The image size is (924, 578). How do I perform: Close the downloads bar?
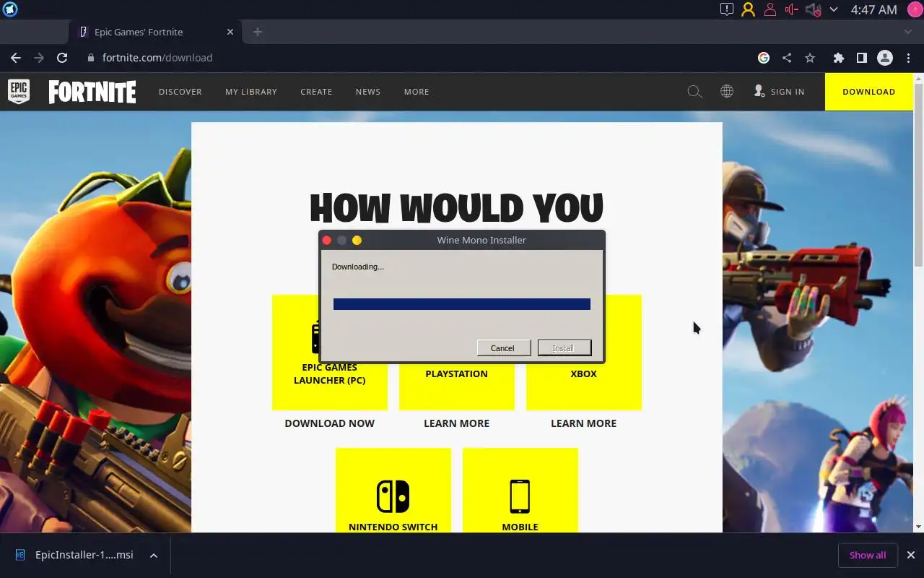(x=910, y=555)
